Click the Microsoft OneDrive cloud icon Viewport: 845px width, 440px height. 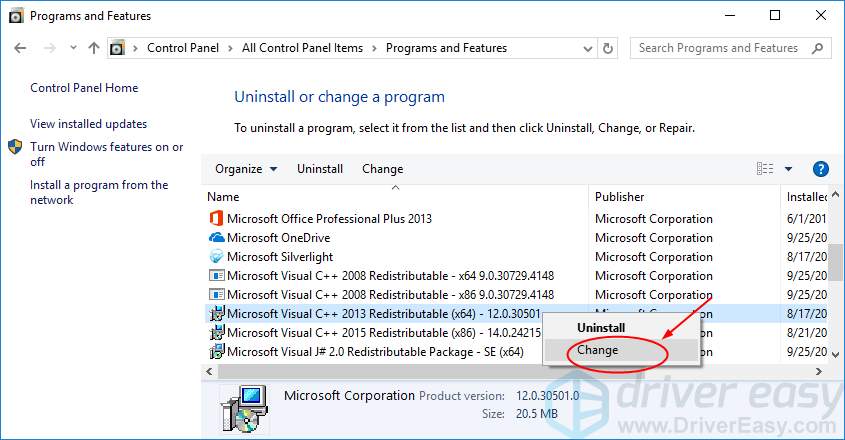(216, 238)
